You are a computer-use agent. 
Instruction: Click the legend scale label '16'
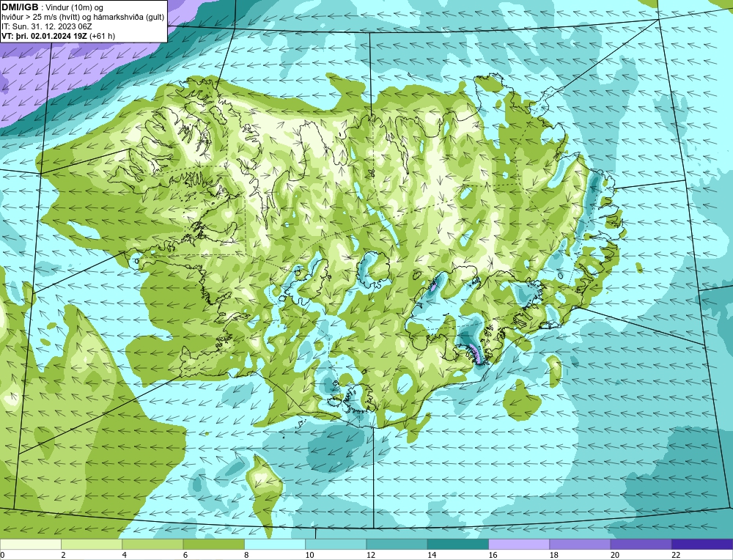493,555
